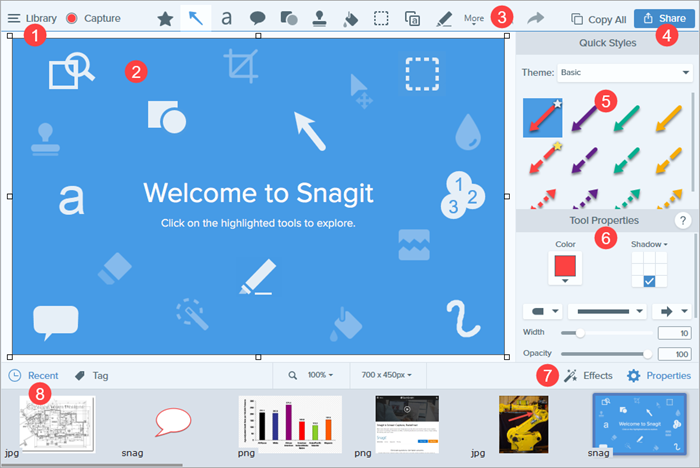This screenshot has height=468, width=700.
Task: Expand the More tools dropdown
Action: click(475, 19)
